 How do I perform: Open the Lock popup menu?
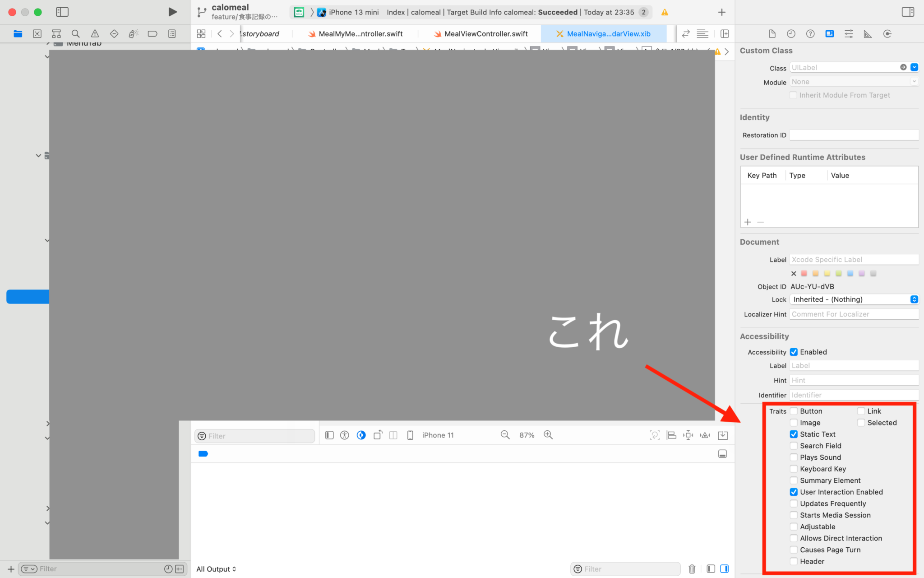pyautogui.click(x=854, y=299)
